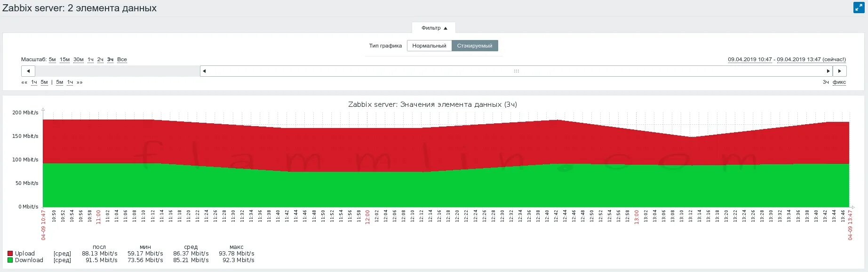Click the Download min value 73.56 Mbit/s
The height and width of the screenshot is (272, 868).
point(145,260)
